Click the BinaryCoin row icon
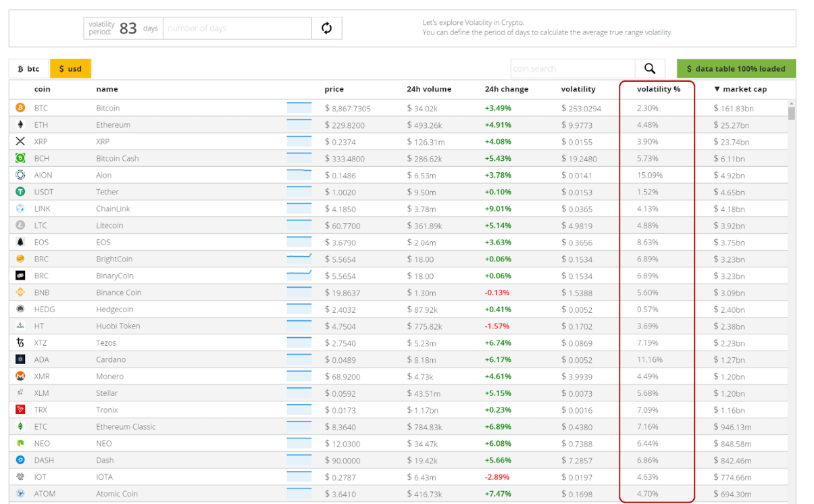 tap(20, 276)
